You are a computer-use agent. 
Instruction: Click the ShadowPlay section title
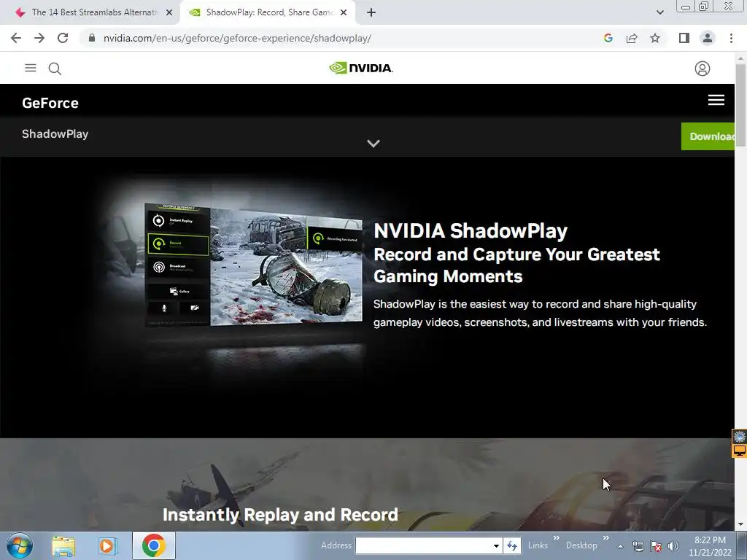coord(55,134)
